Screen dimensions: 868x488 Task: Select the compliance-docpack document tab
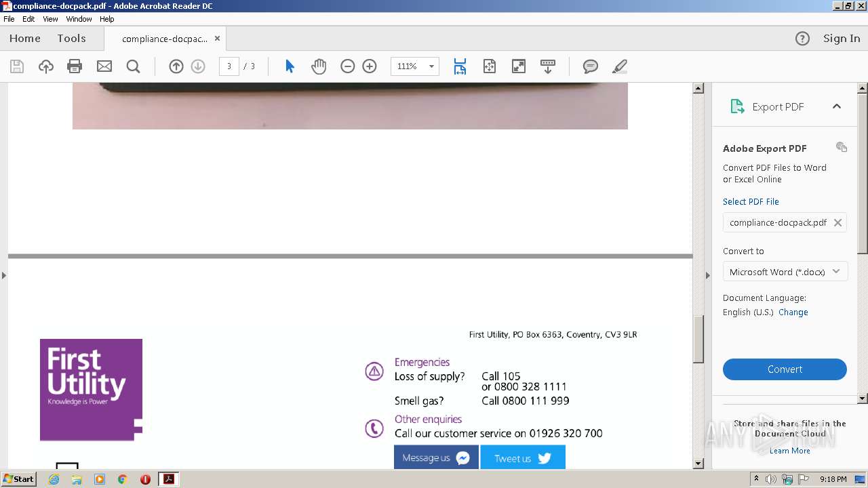[x=165, y=39]
